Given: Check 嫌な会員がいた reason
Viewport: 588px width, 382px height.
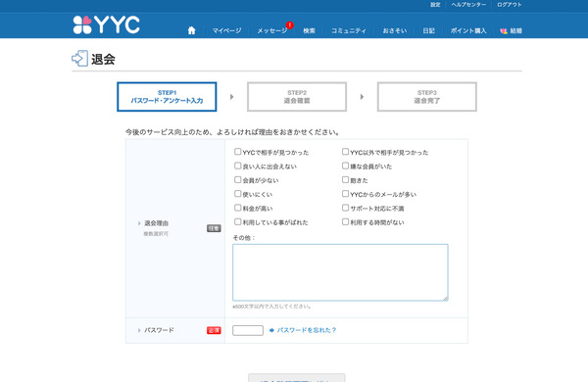Looking at the screenshot, I should tap(345, 166).
